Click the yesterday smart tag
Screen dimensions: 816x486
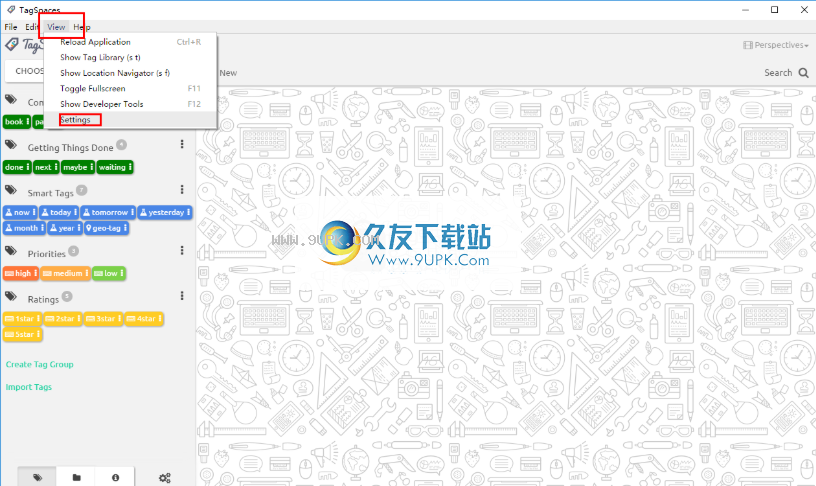[x=165, y=212]
